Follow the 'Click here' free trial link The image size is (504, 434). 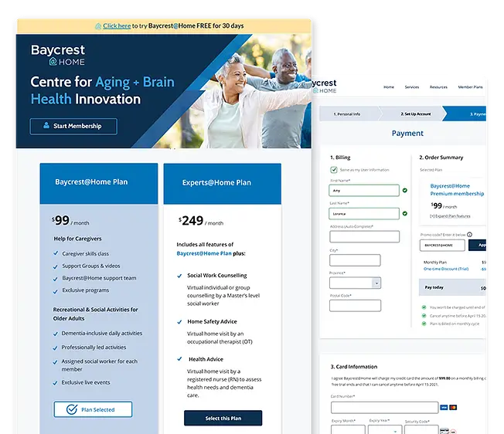tap(117, 26)
